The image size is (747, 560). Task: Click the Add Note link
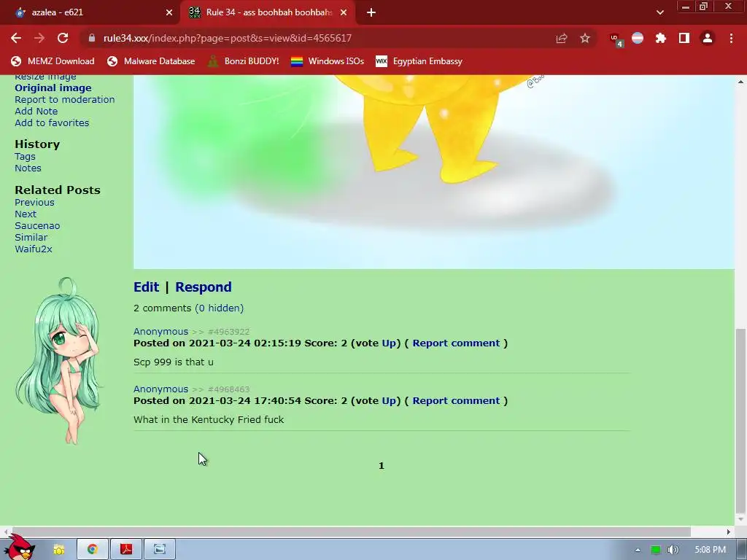[36, 111]
